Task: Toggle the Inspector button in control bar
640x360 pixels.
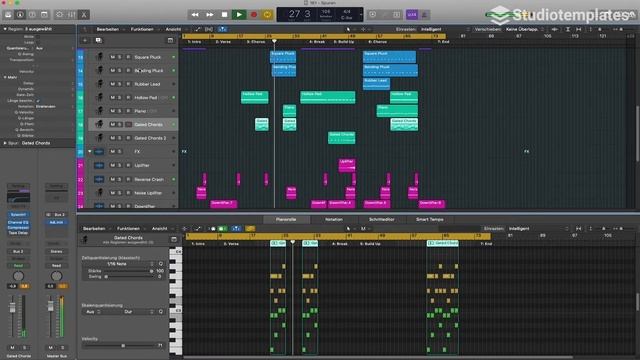Action: pyautogui.click(x=20, y=15)
